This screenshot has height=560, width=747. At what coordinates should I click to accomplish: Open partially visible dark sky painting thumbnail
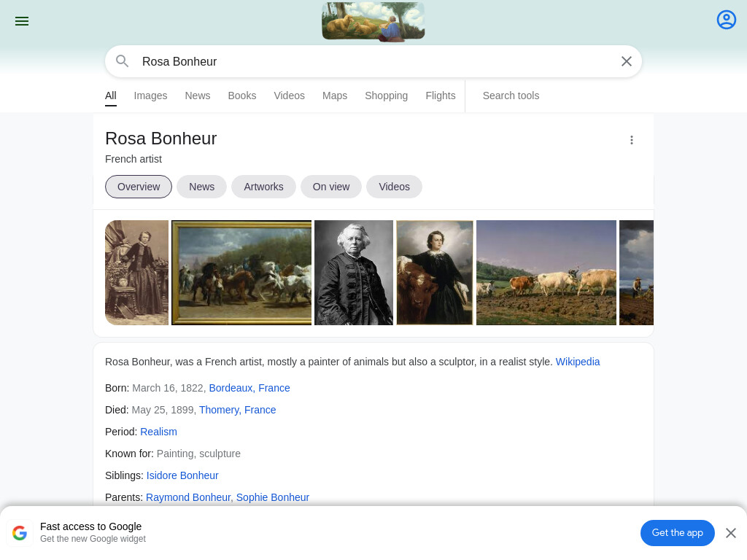636,273
